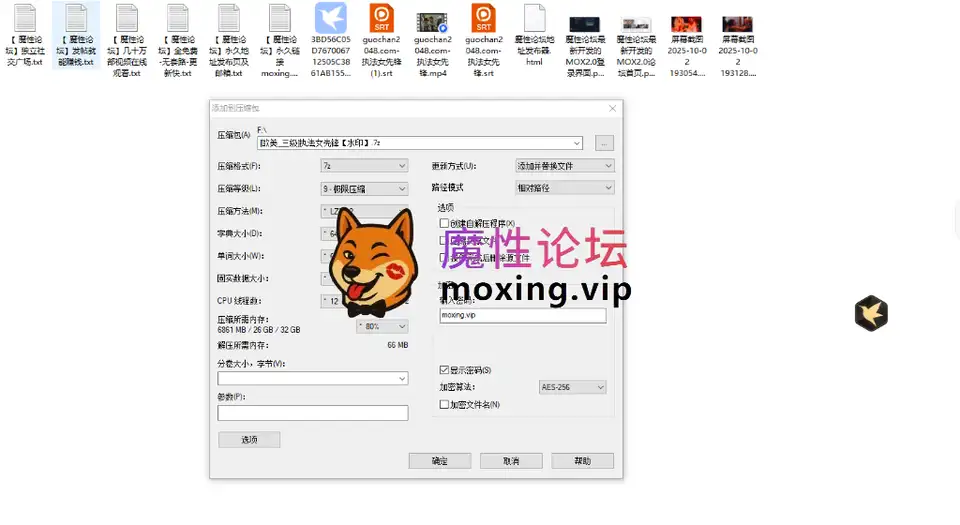Open the 加密算法 AES-256 dropdown
Viewport: 960px width, 525px height.
coord(572,387)
